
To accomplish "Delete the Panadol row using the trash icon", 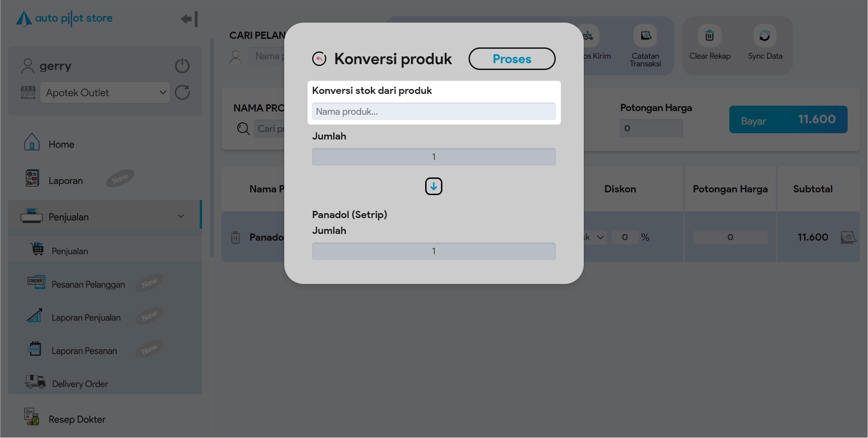I will tap(235, 238).
